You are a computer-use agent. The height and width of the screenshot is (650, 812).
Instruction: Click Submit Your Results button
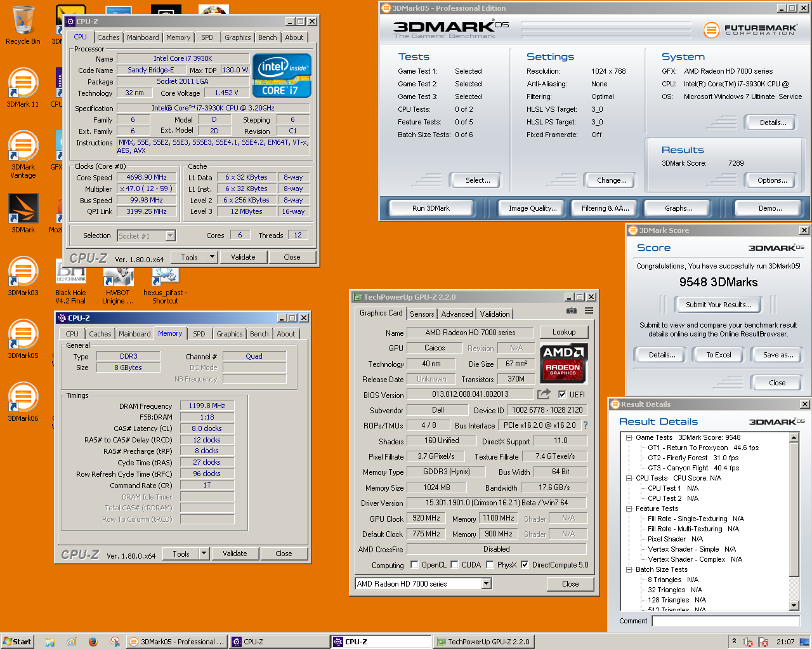(x=718, y=305)
